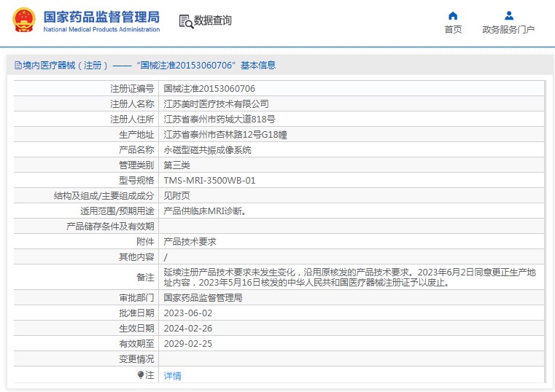Click the document icon beside 境内医疗器械
555x392 pixels.
click(18, 66)
